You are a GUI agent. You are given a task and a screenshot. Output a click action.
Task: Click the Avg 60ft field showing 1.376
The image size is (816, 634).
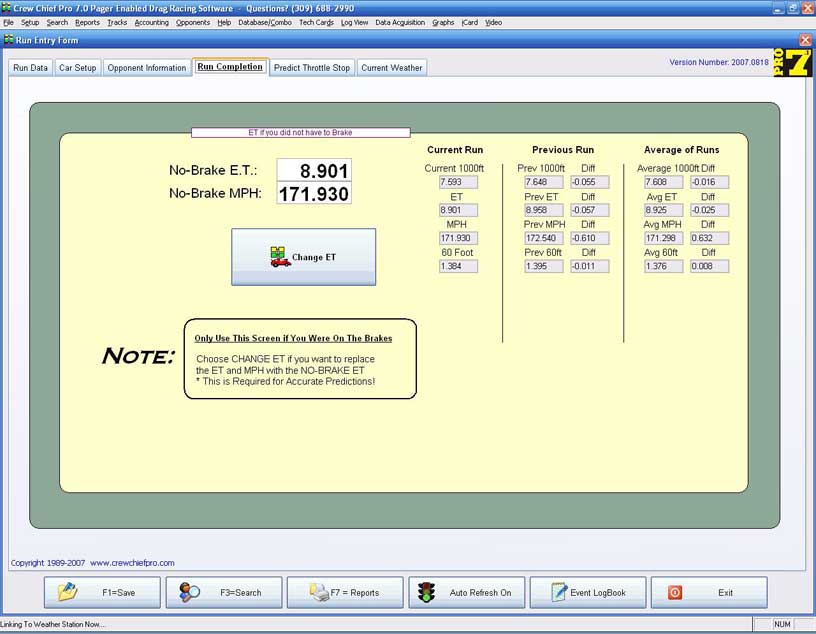point(664,266)
